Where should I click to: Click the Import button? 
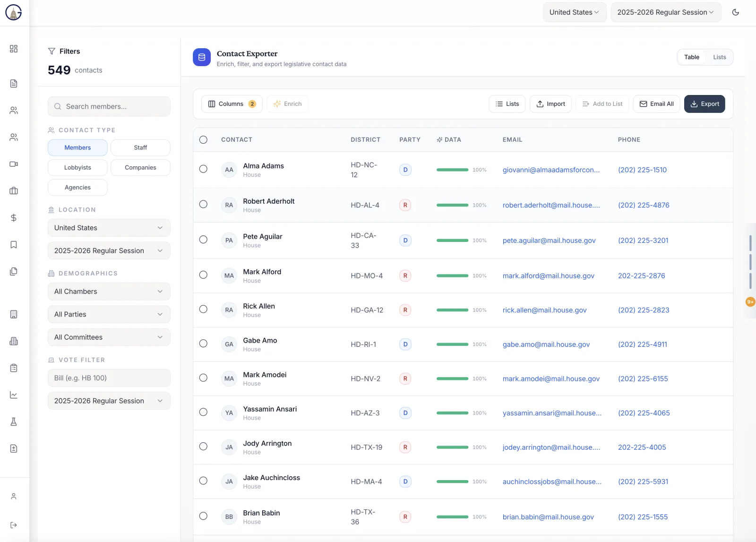click(x=551, y=104)
